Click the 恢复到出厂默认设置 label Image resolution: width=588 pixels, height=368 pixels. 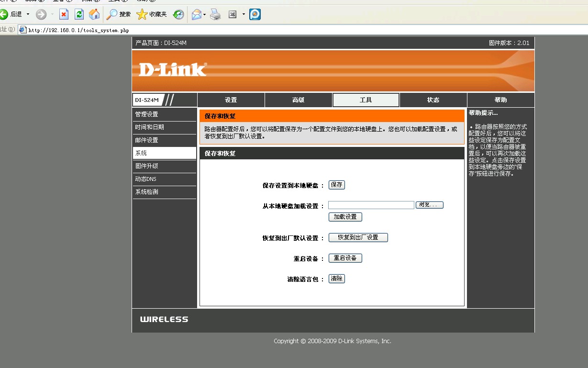click(293, 238)
